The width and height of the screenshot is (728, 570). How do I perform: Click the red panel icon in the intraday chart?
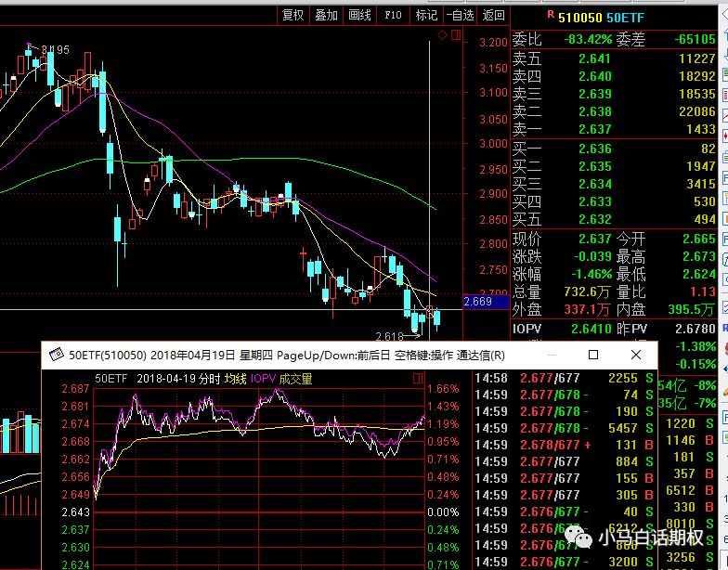pyautogui.click(x=418, y=379)
